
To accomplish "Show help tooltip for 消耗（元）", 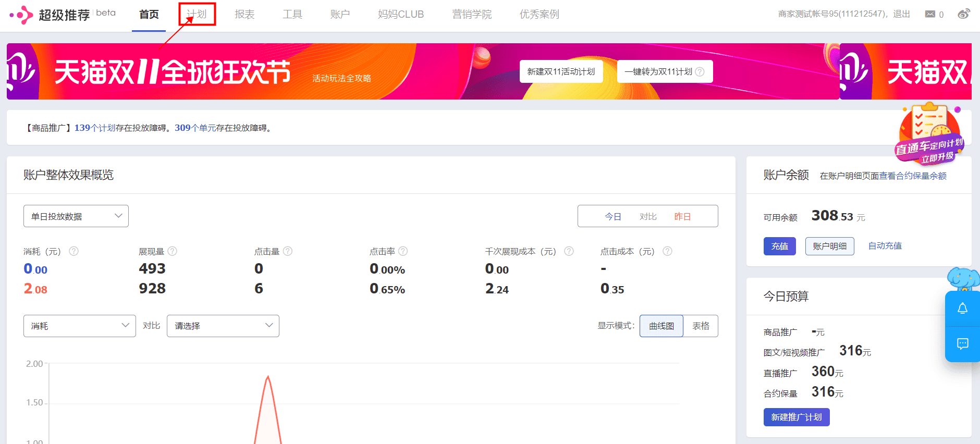I will click(x=74, y=251).
